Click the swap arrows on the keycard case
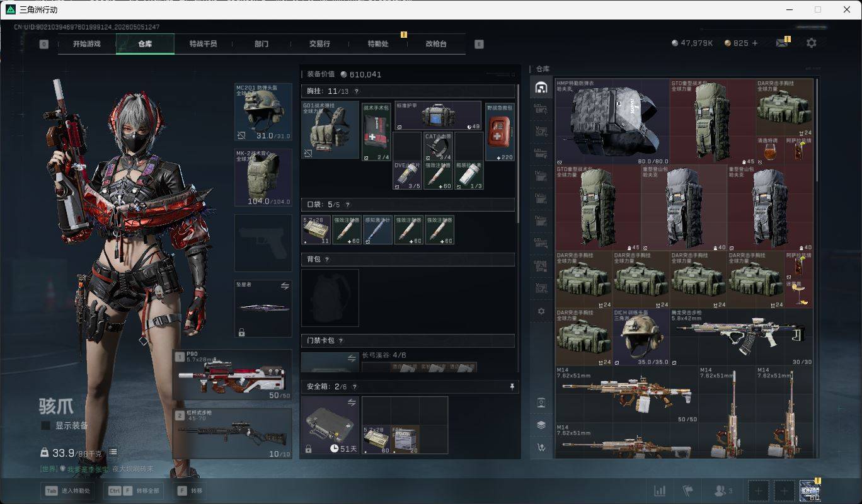The width and height of the screenshot is (862, 504). coord(352,358)
